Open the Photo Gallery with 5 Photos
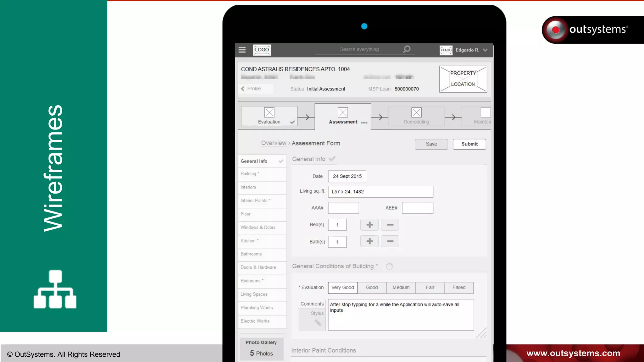 pyautogui.click(x=261, y=348)
